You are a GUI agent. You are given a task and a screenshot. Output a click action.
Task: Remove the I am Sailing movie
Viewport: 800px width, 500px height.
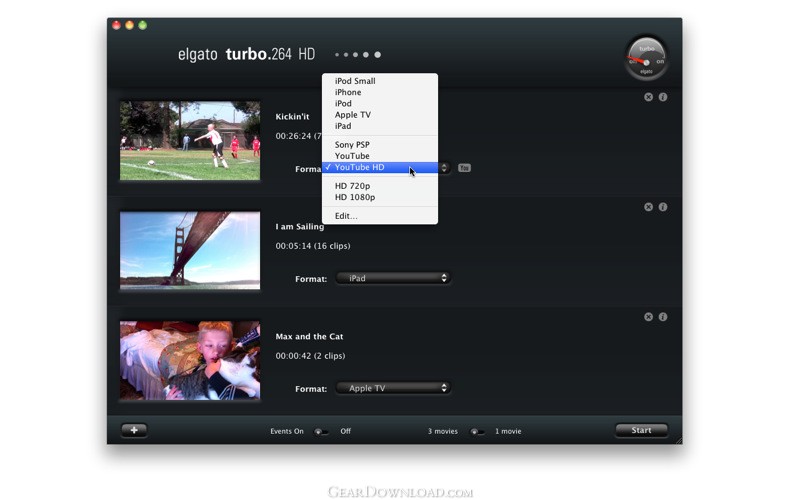[x=648, y=207]
